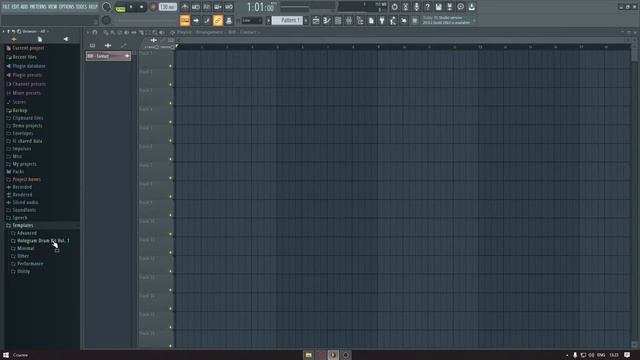Toggle auto-scroll arrow icon
Viewport: 640px width, 360px height.
[x=196, y=20]
